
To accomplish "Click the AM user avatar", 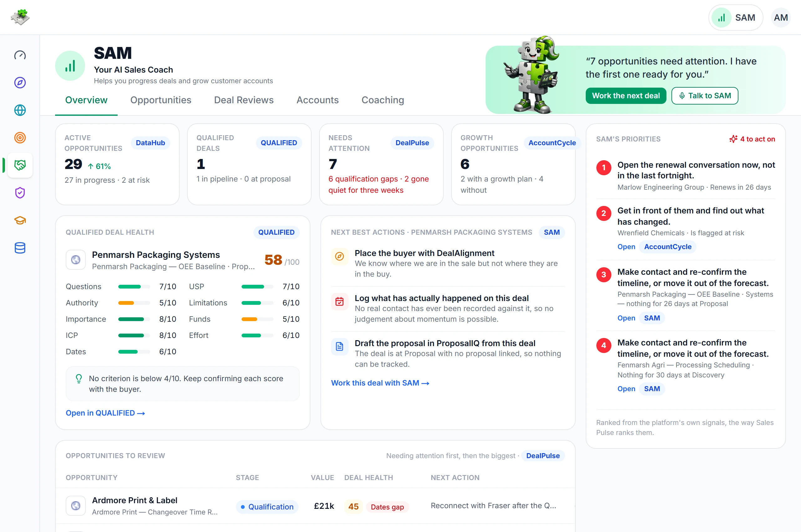I will click(781, 17).
